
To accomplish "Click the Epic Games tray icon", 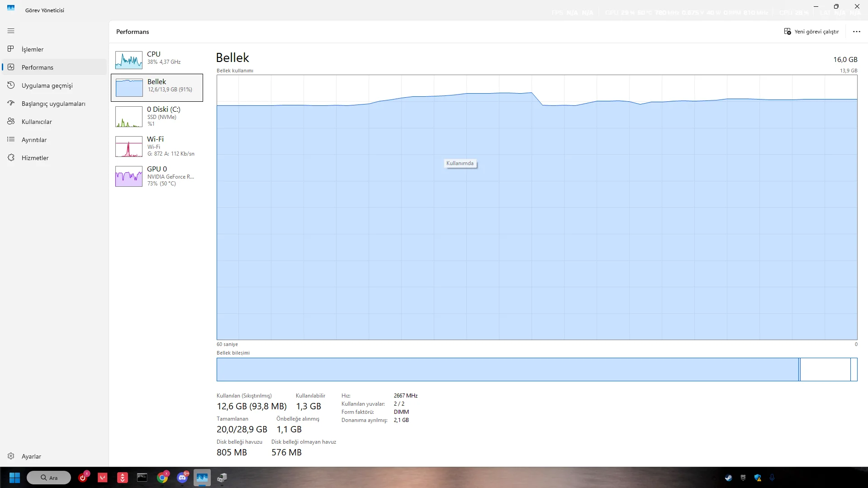I will pyautogui.click(x=743, y=478).
